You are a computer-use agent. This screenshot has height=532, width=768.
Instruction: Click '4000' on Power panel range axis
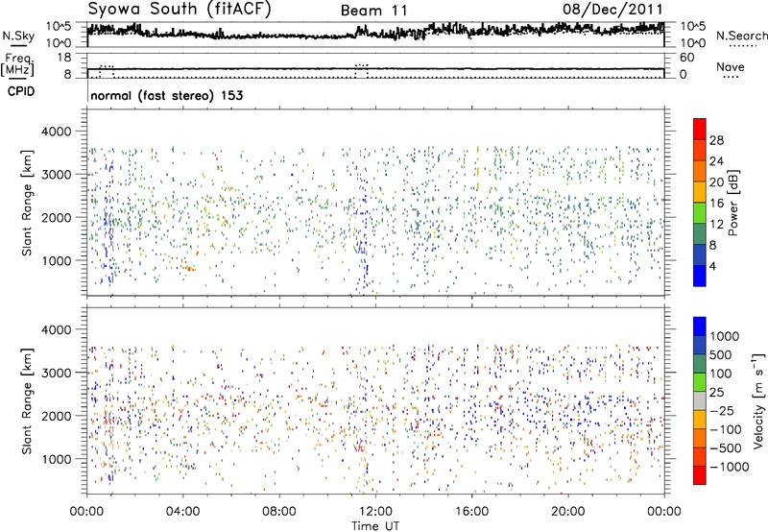click(56, 132)
